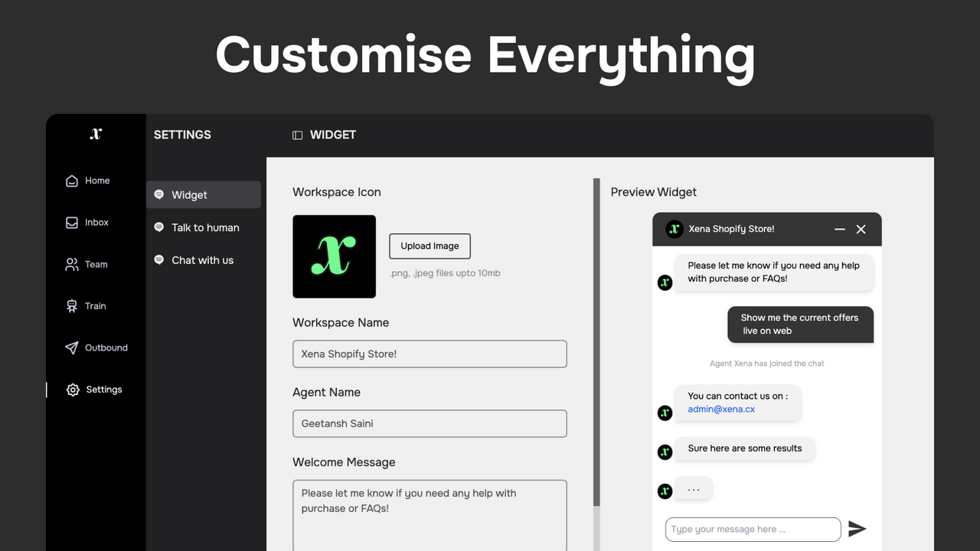The width and height of the screenshot is (980, 551).
Task: Select the Widget settings tab
Action: [x=204, y=194]
